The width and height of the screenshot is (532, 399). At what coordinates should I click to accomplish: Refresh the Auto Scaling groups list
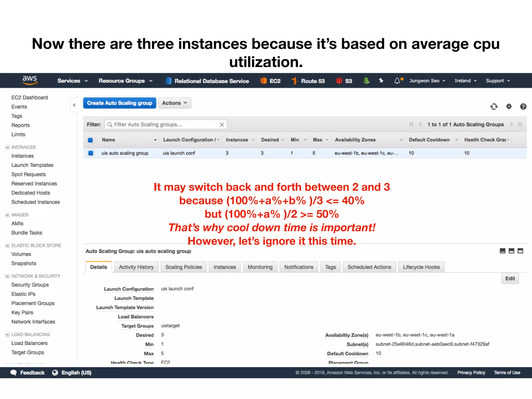pos(494,107)
